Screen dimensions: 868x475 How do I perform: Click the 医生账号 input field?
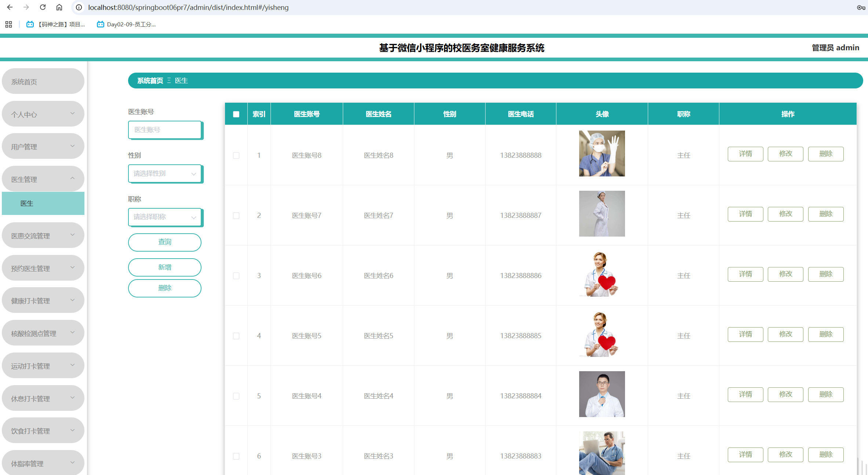click(x=165, y=130)
